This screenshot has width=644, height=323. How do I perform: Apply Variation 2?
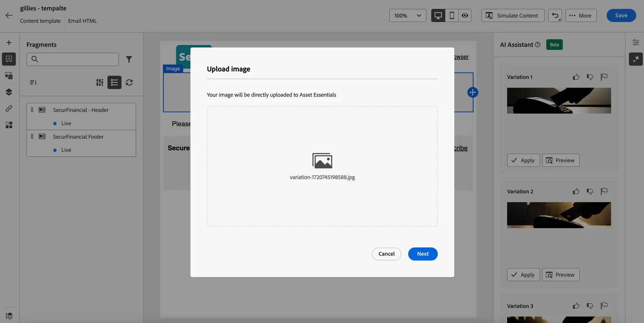[x=523, y=275]
